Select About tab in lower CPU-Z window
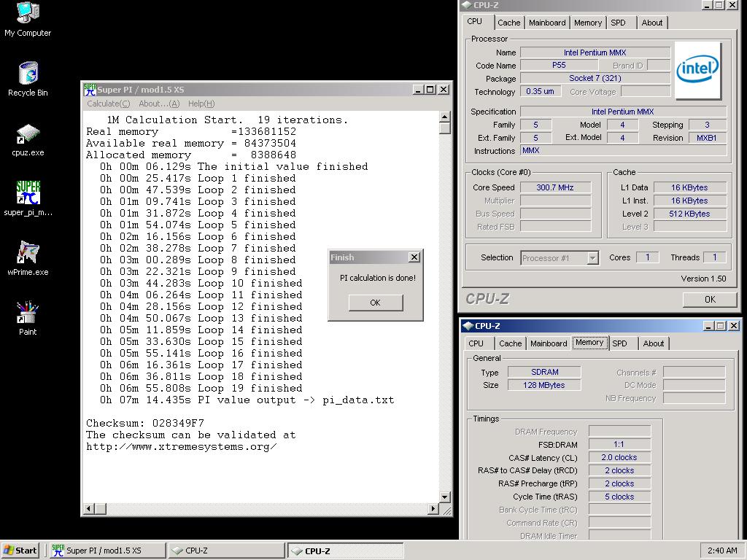The height and width of the screenshot is (560, 747). pyautogui.click(x=653, y=343)
